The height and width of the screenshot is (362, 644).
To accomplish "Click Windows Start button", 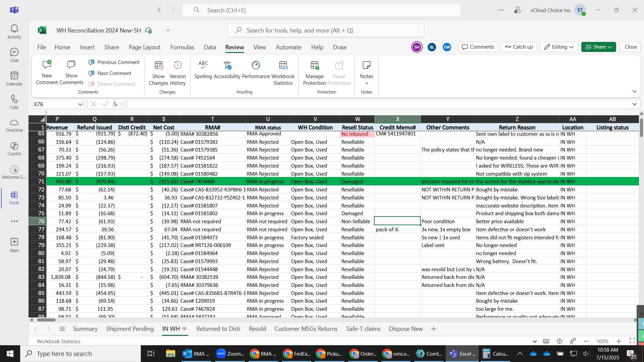I will tap(10, 354).
